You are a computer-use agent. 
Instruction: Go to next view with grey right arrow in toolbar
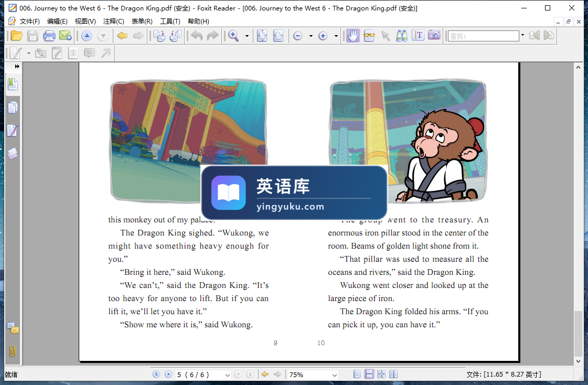[x=138, y=36]
